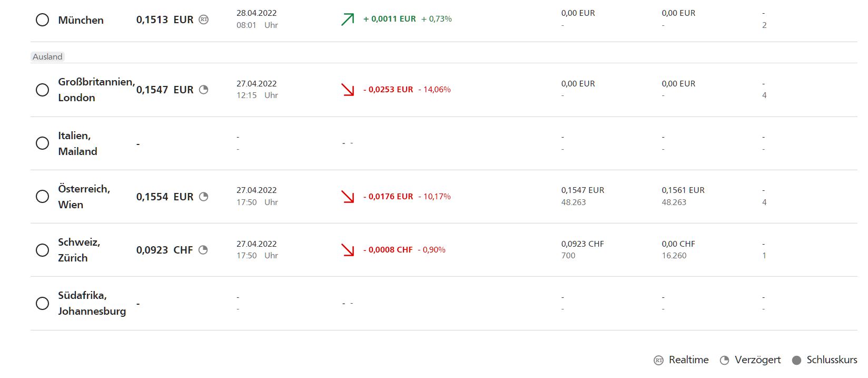The height and width of the screenshot is (378, 868).
Task: Click the München price 0,1513 EUR
Action: pyautogui.click(x=165, y=20)
